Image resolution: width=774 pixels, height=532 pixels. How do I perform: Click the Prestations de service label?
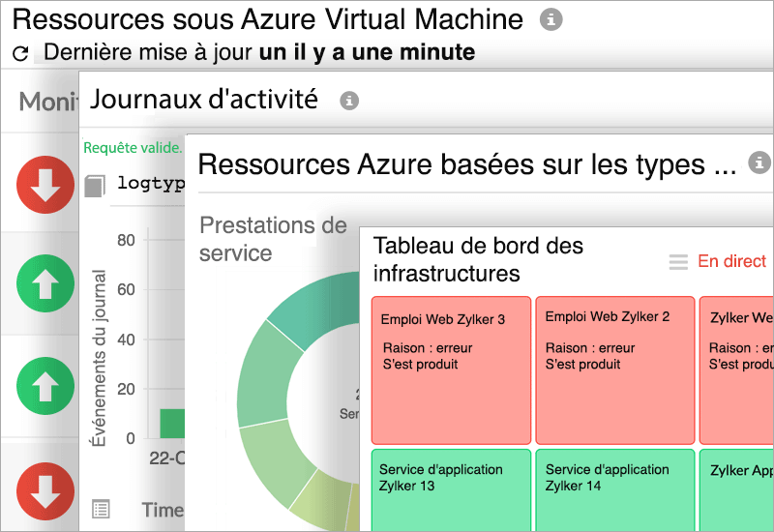pos(273,239)
